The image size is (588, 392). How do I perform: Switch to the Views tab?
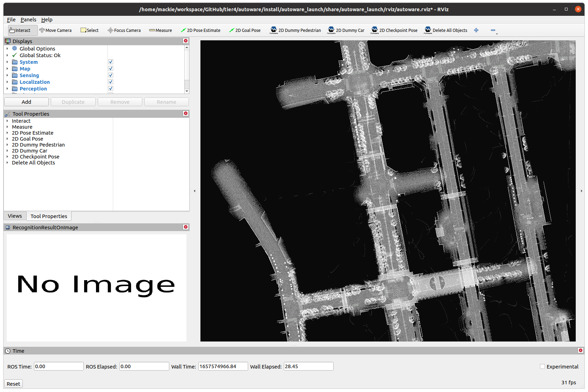tap(15, 216)
